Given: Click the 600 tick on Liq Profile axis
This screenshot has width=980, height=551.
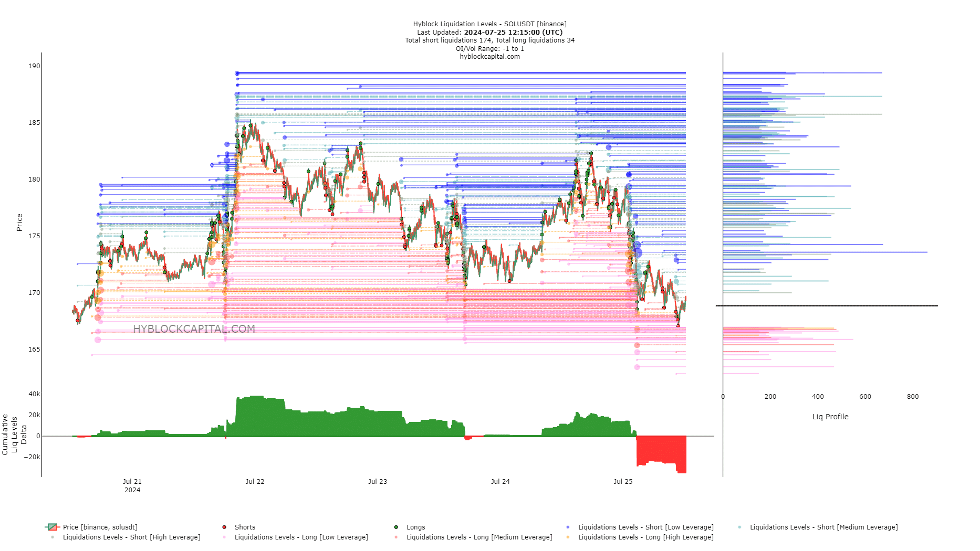Looking at the screenshot, I should [x=865, y=397].
